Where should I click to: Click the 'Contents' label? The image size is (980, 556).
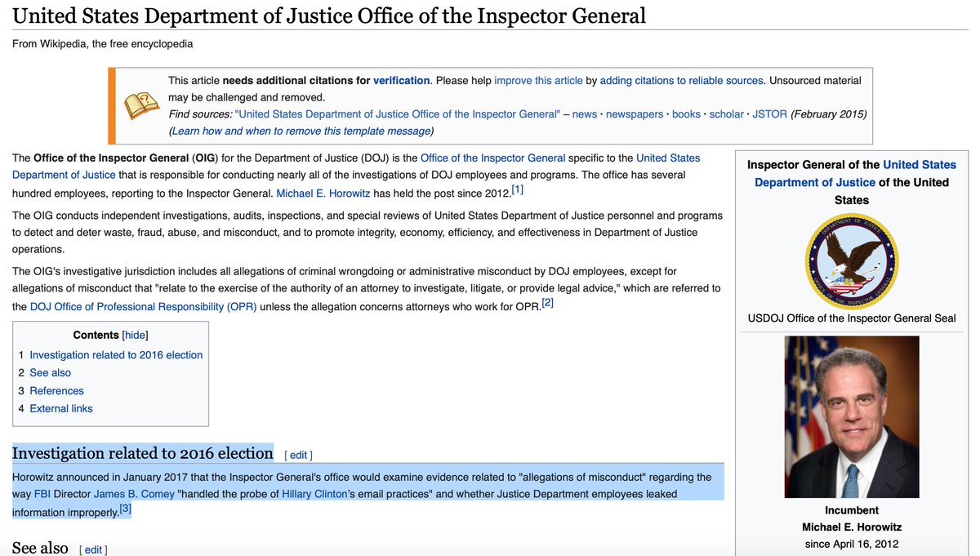coord(96,335)
